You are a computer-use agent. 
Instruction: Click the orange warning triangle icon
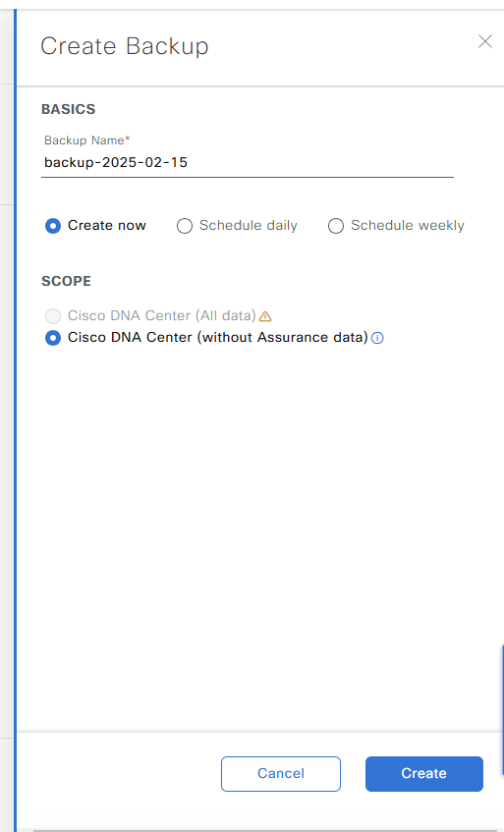tap(265, 316)
